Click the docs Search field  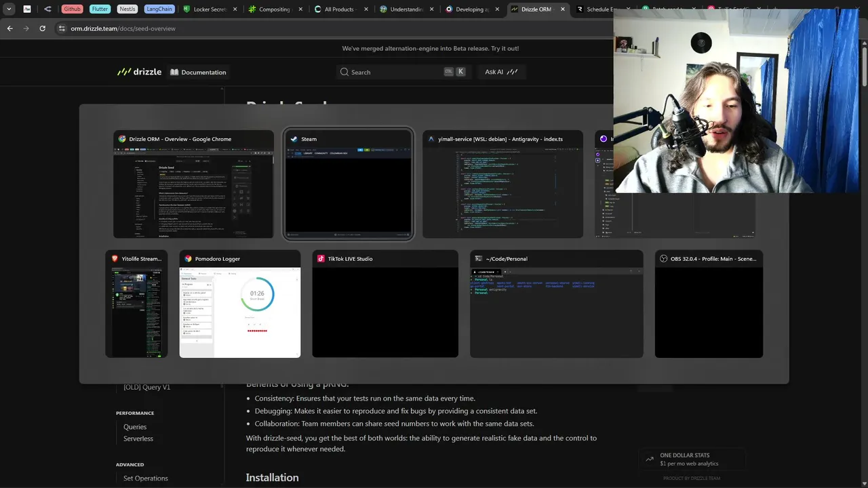coord(403,72)
